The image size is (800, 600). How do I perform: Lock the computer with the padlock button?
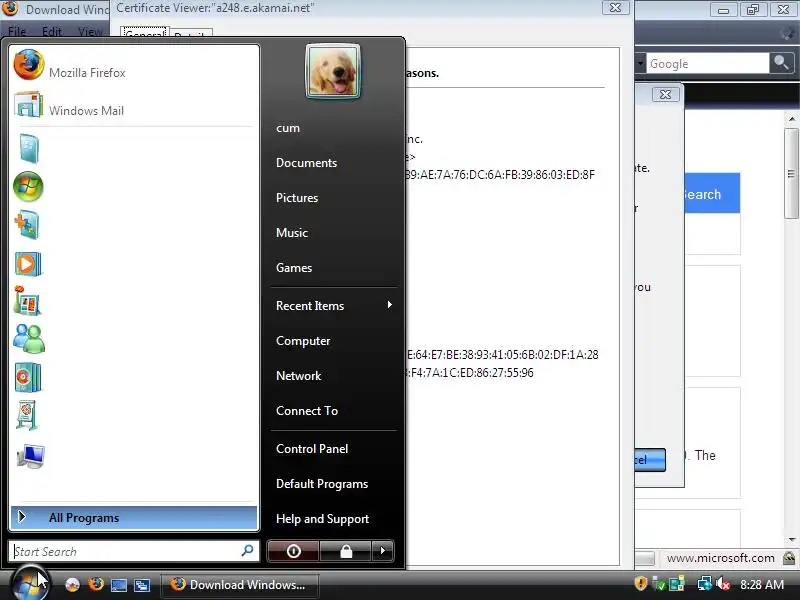[346, 551]
